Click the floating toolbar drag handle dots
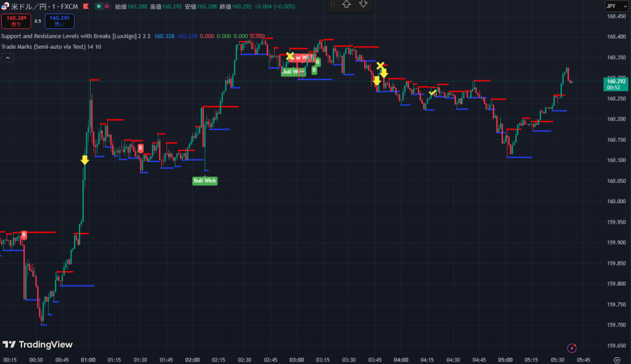 tap(333, 4)
